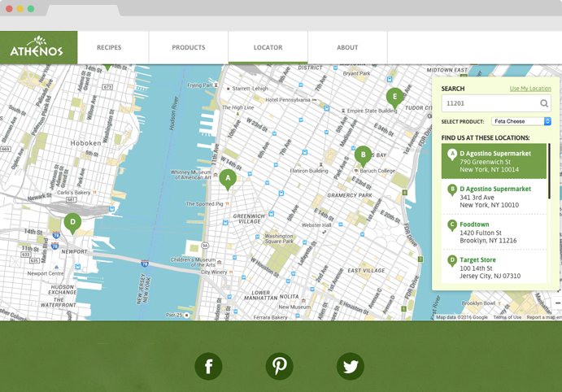Click Use My Location link

point(530,89)
